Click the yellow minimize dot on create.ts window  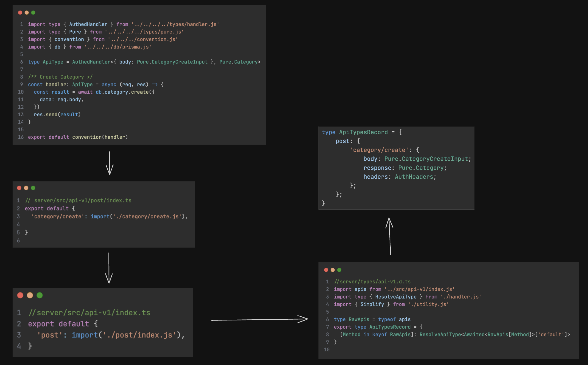26,13
